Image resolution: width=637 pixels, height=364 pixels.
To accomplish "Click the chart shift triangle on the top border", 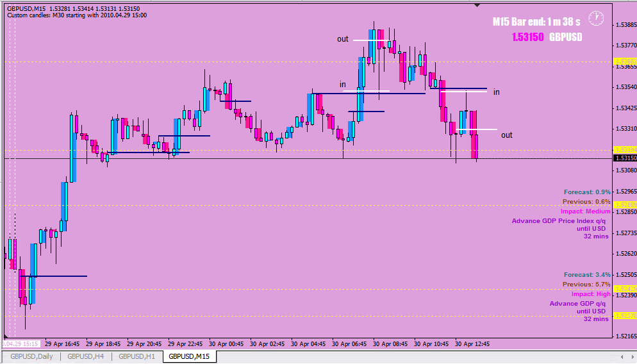I will pos(477,5).
